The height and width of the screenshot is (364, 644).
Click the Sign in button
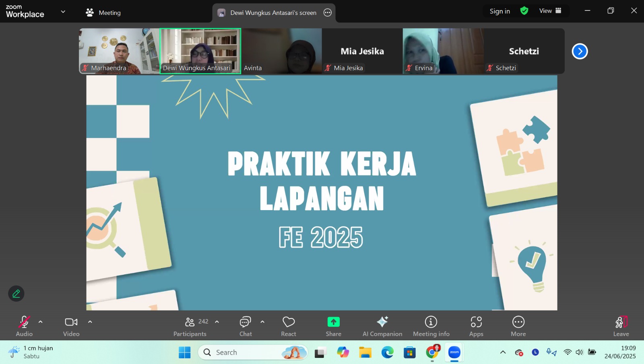click(500, 11)
